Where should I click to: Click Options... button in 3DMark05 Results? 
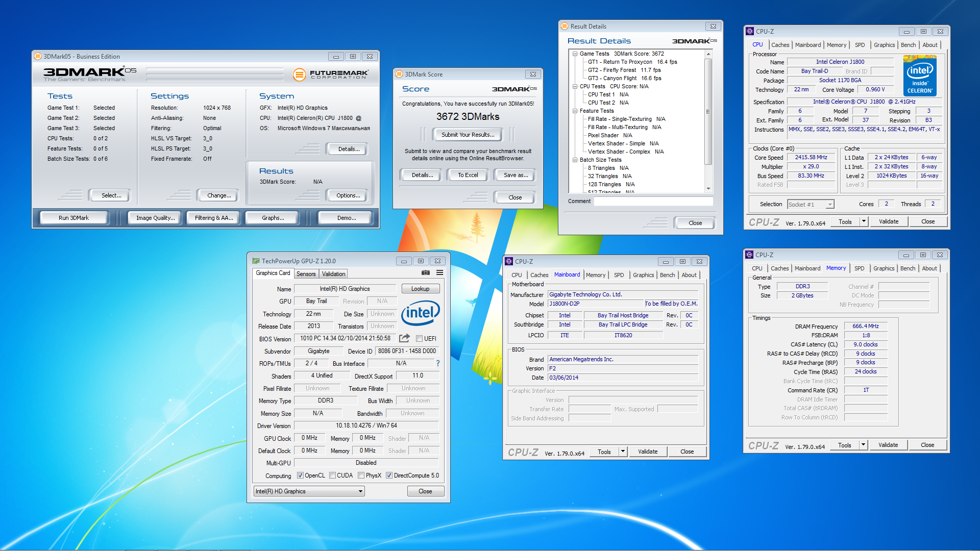(x=348, y=195)
